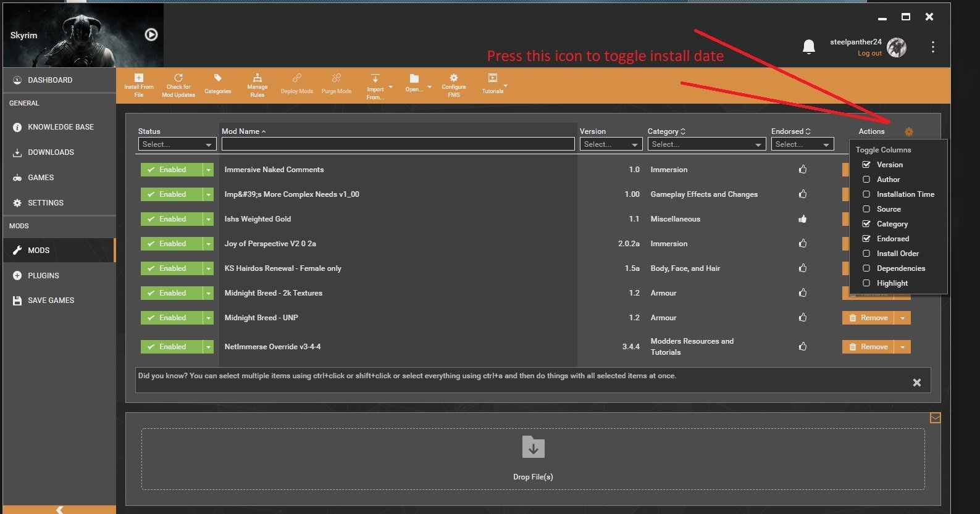The image size is (980, 514).
Task: Click the steelpanther24 user avatar
Action: coord(897,47)
